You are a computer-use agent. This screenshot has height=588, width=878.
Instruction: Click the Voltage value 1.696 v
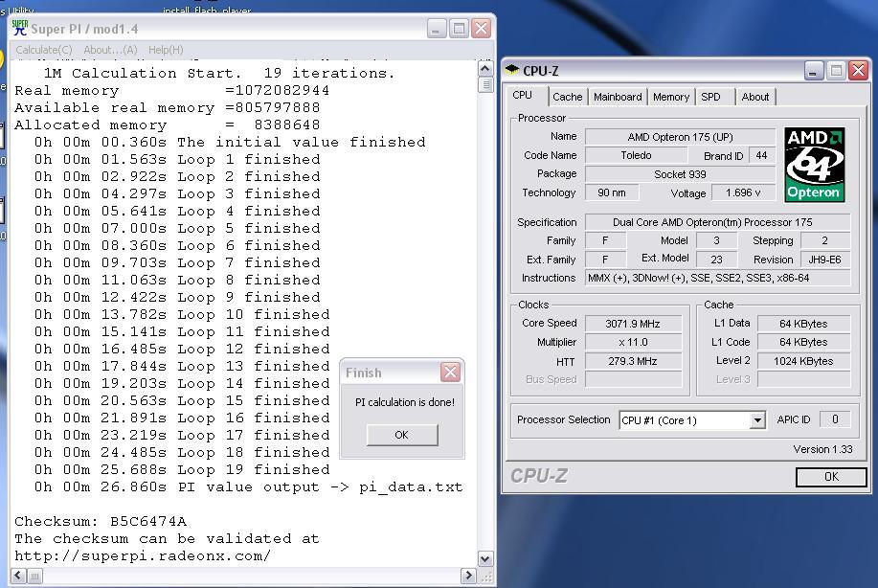click(x=743, y=192)
